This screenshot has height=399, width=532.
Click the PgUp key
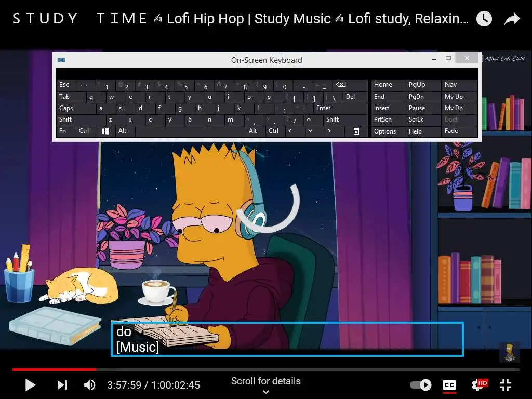(x=423, y=85)
